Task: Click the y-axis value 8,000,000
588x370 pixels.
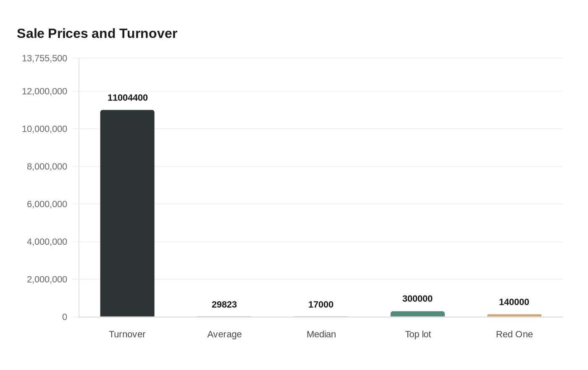Action: 47,166
